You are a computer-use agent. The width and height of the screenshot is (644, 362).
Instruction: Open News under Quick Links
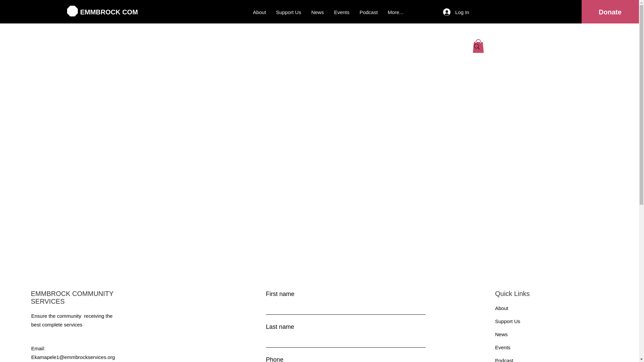(x=501, y=335)
